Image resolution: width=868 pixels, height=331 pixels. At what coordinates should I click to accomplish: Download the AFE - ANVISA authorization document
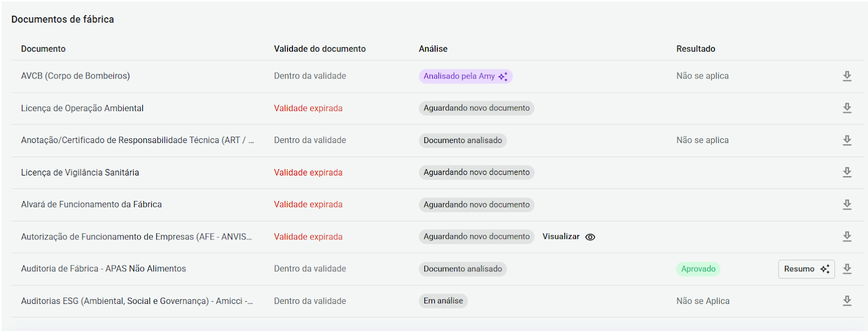[847, 237]
